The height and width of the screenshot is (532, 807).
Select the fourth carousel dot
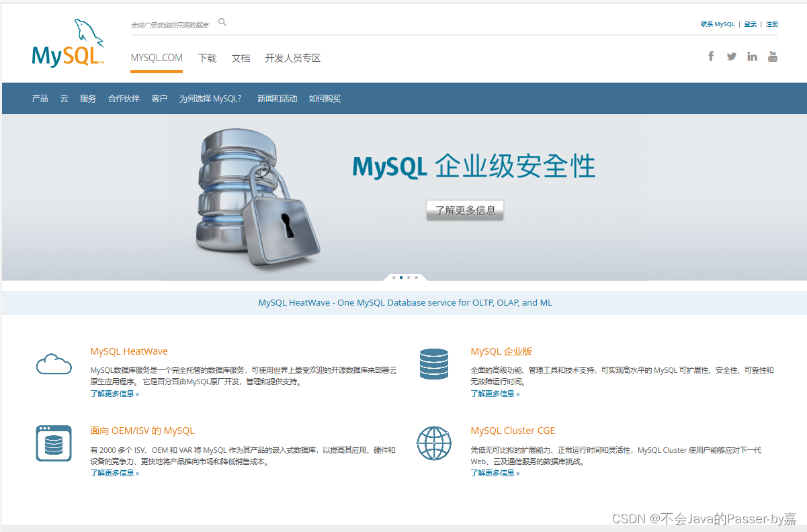(x=416, y=277)
